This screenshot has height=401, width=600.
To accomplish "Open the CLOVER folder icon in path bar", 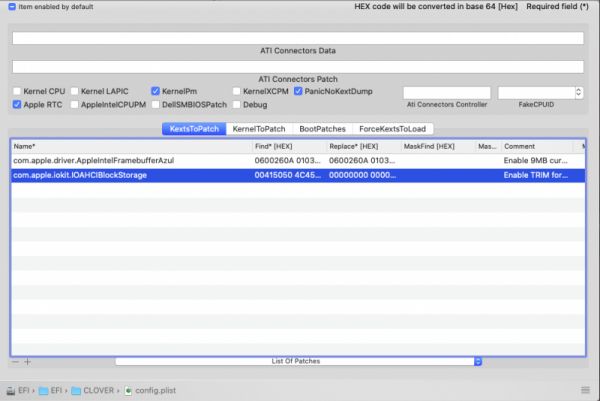I will point(76,391).
